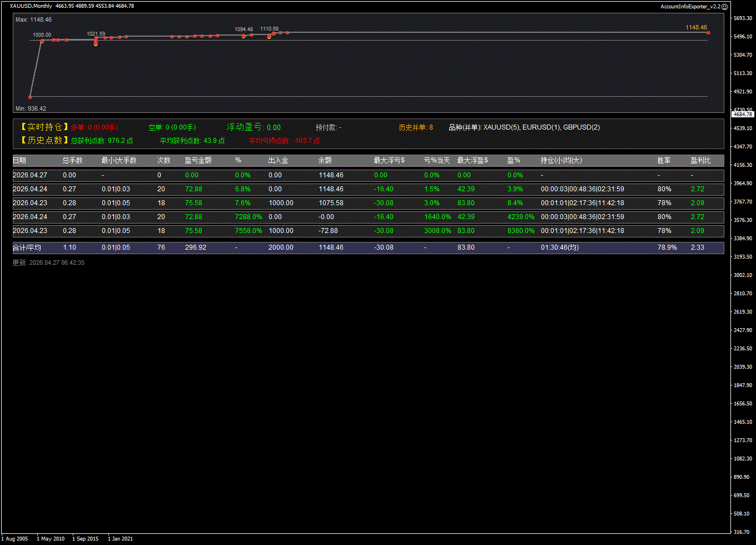Click the equity marker labeled 1110.68

click(269, 36)
